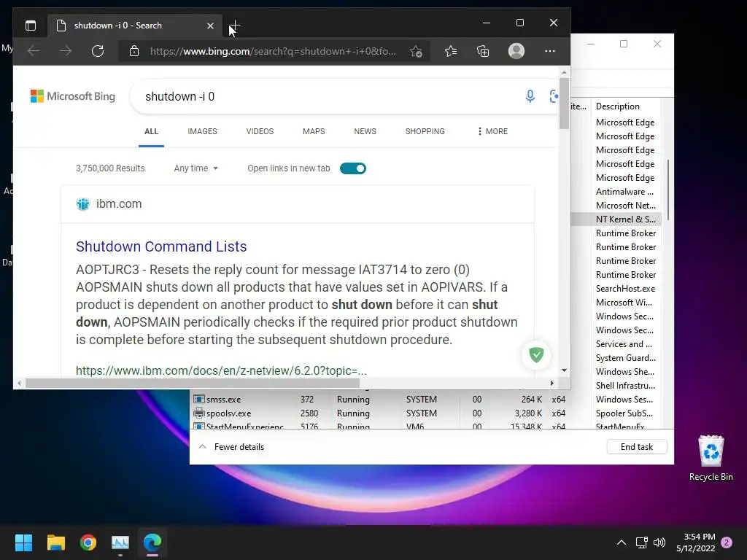Click the vertical scrollbar down arrow in Edge
This screenshot has width=747, height=560.
(564, 370)
